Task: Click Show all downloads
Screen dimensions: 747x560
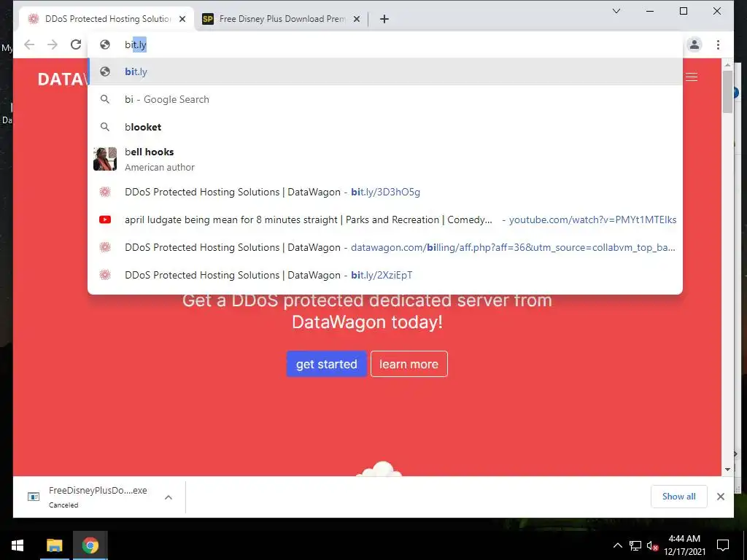Action: click(678, 497)
